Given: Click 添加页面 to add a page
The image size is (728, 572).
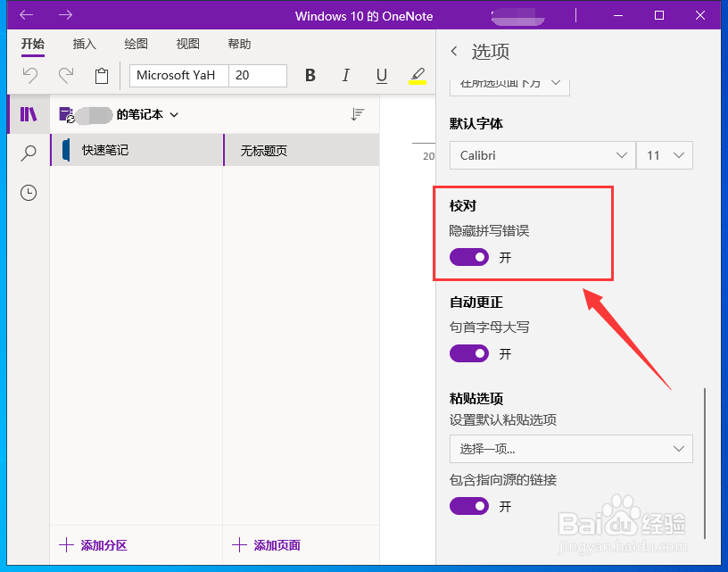Looking at the screenshot, I should point(266,545).
